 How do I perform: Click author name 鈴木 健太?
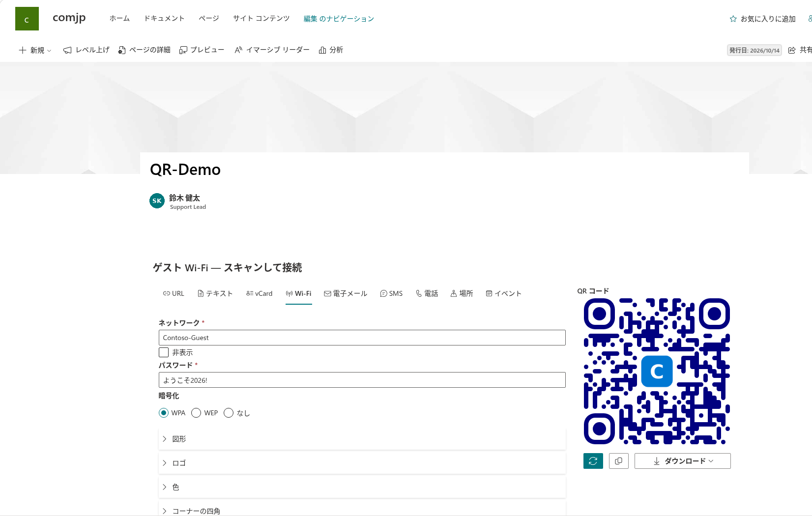click(x=184, y=198)
